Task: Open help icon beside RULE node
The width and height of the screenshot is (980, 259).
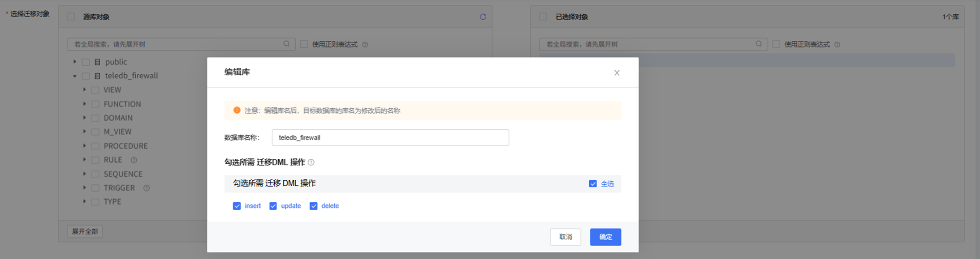Action: [x=134, y=160]
